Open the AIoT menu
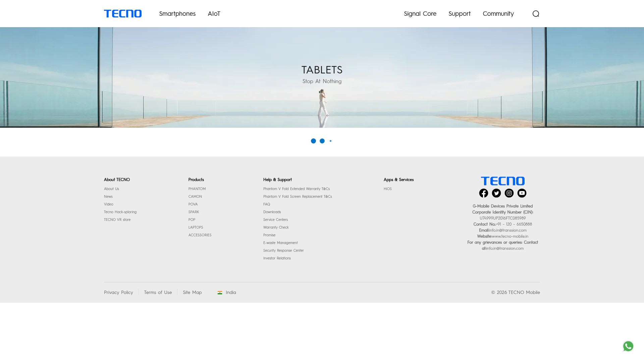Screen dimensions: 644x362 click(x=214, y=14)
